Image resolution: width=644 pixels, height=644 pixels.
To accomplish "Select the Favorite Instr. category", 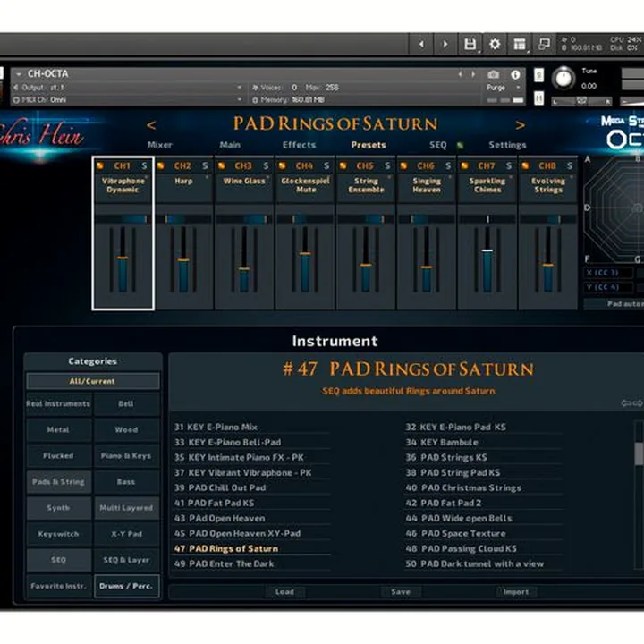I will 58,586.
